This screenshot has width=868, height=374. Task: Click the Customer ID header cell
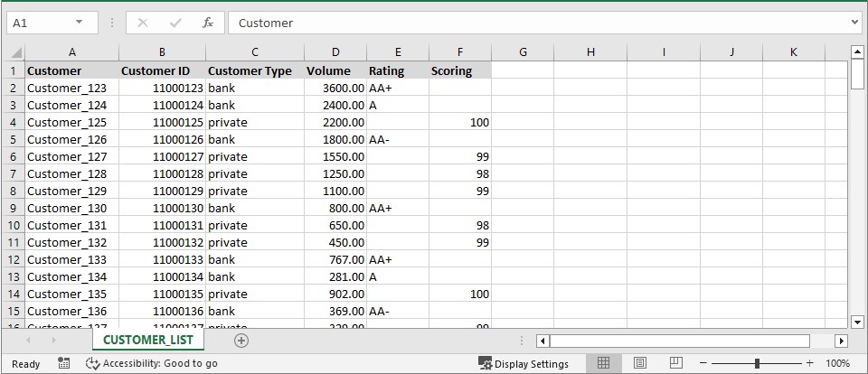click(x=162, y=70)
